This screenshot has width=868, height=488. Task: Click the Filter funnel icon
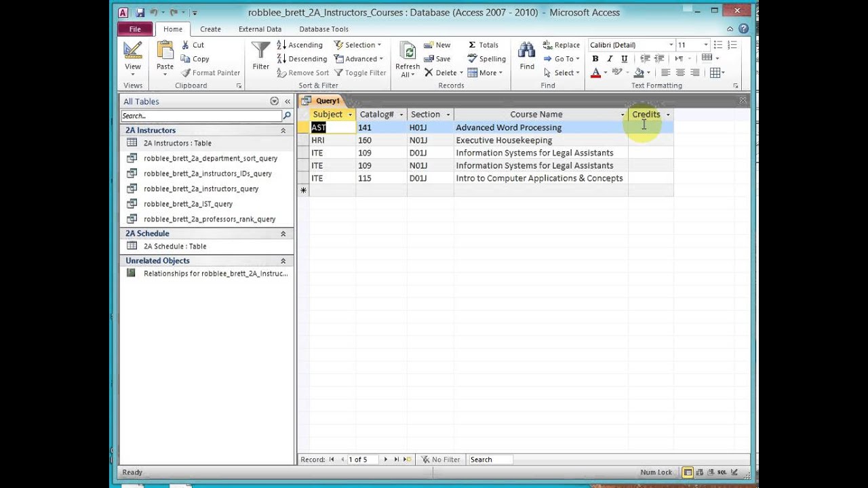(260, 50)
